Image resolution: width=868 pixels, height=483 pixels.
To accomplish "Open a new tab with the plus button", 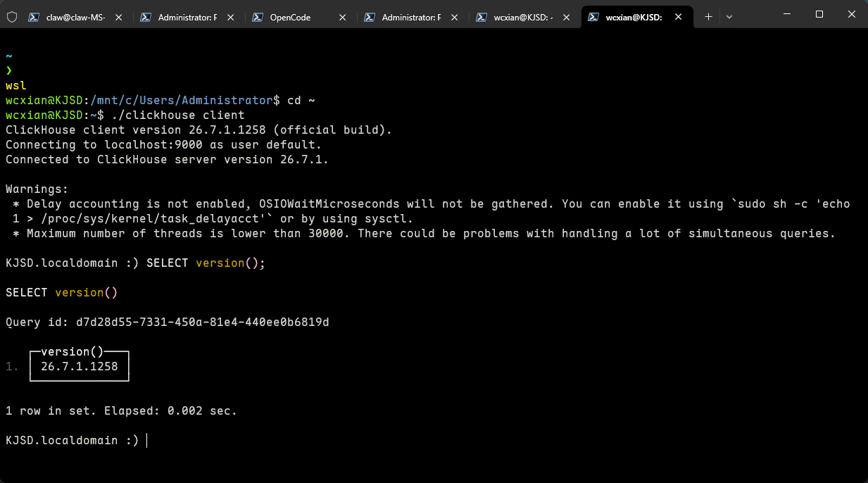I will tap(708, 17).
